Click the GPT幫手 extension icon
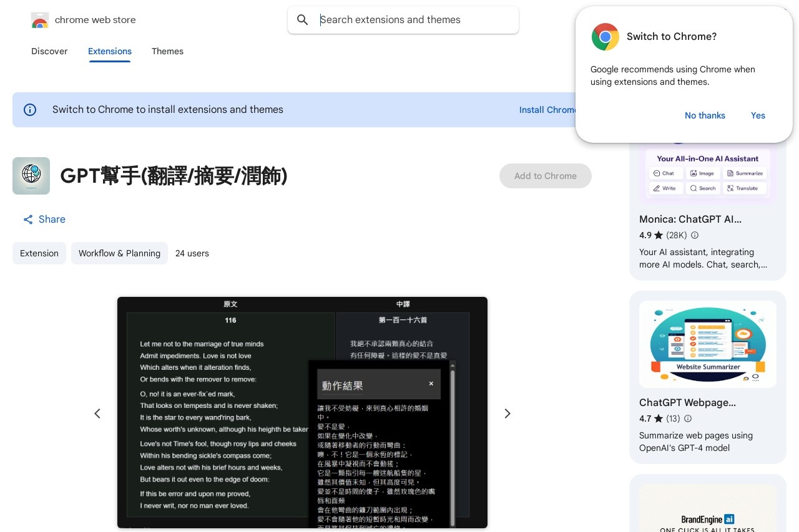This screenshot has width=799, height=532. pyautogui.click(x=31, y=176)
